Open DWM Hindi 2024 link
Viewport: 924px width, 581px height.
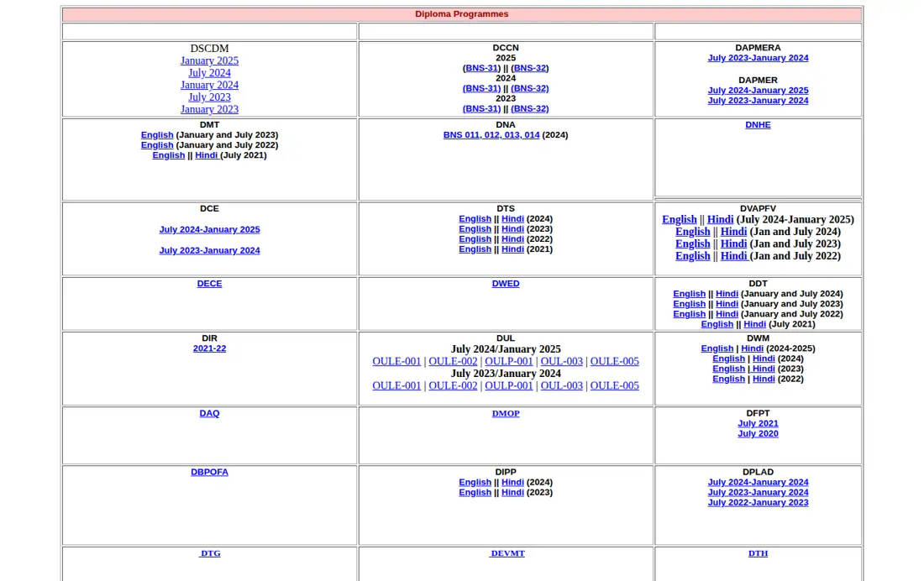tap(763, 359)
